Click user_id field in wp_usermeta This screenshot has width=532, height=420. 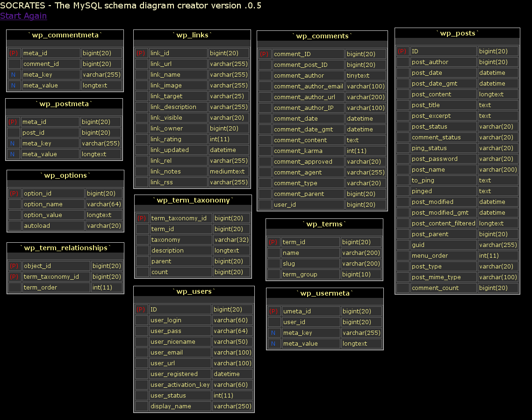(x=311, y=322)
